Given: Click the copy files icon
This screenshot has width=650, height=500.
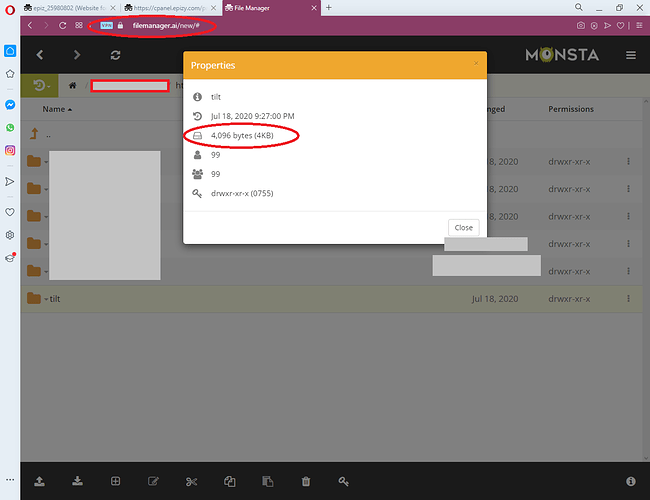Looking at the screenshot, I should [230, 481].
